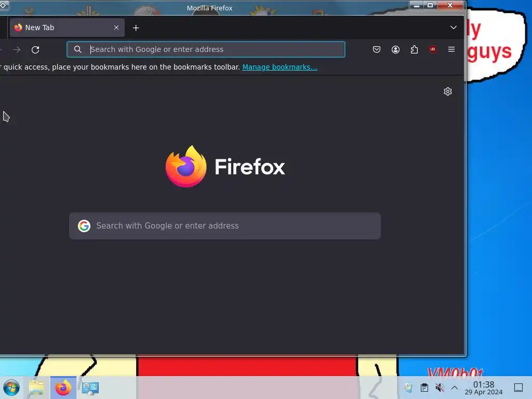Screen dimensions: 532x399
Task: Expand hidden system tray icons arrow
Action: (455, 388)
